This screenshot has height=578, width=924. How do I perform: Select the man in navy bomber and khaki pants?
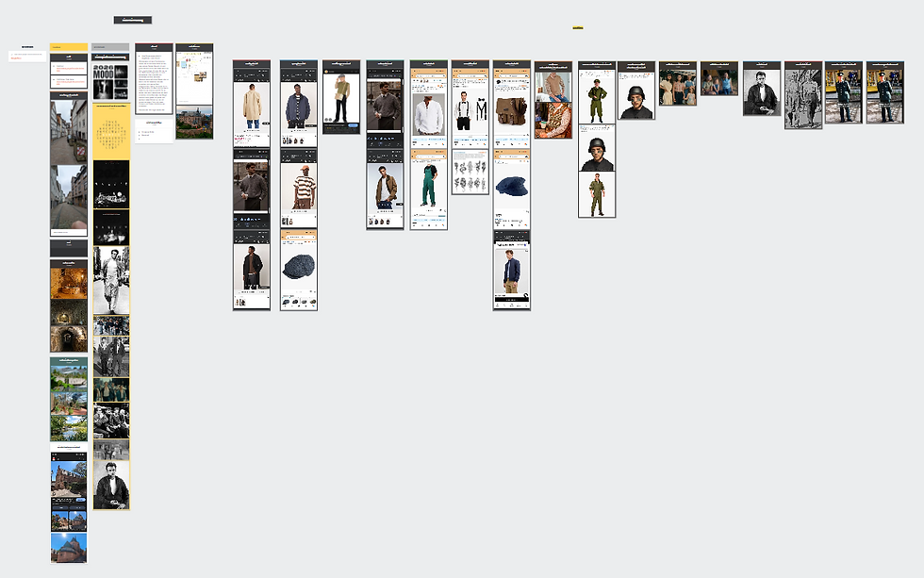(511, 271)
